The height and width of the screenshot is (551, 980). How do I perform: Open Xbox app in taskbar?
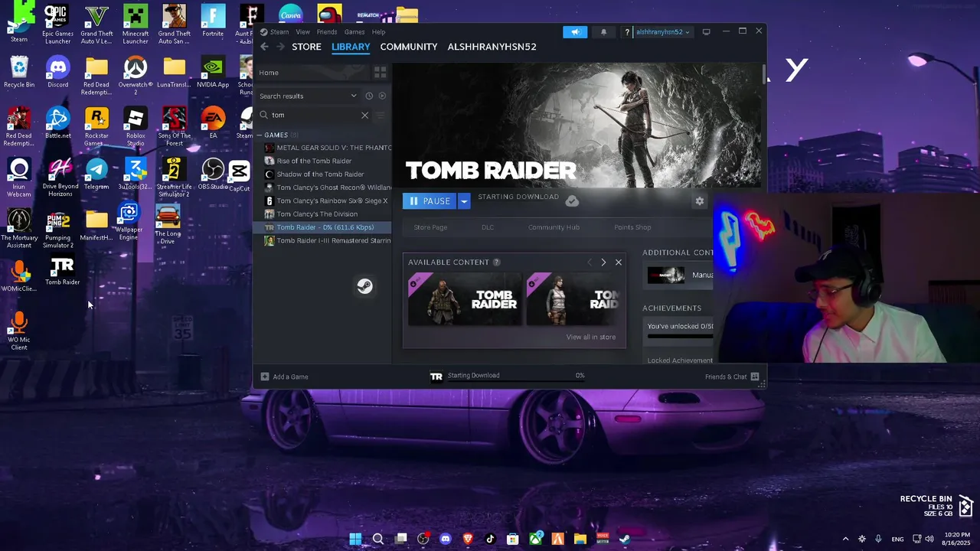click(x=535, y=539)
